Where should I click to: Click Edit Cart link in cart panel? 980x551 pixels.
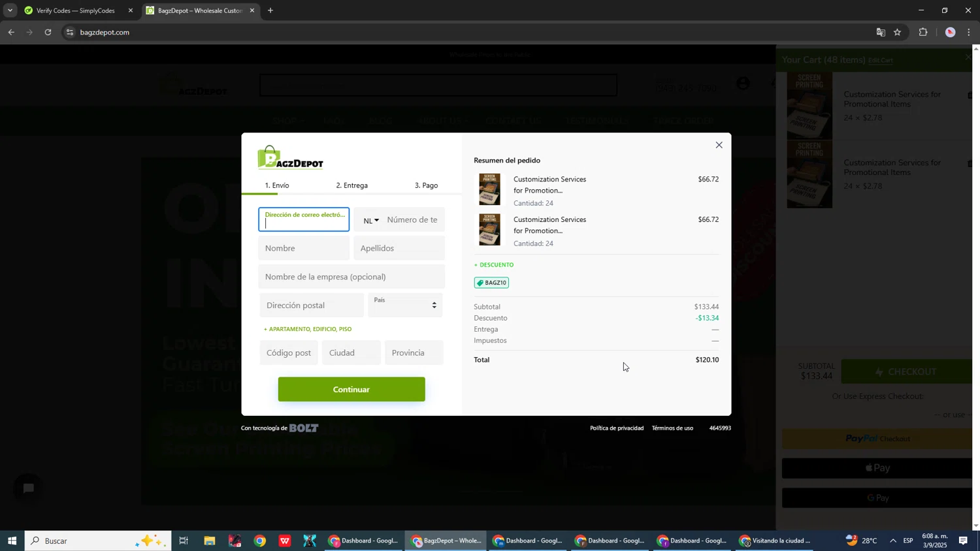pos(880,61)
